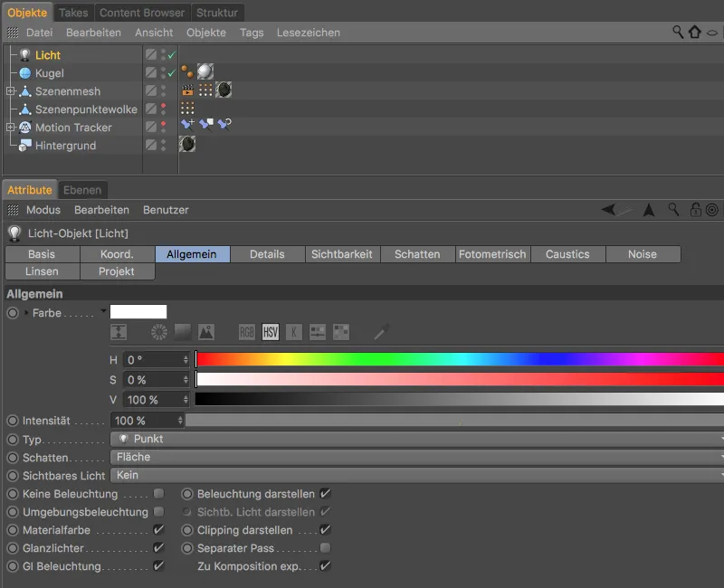Uncheck Beleuchtung darstellen checkbox
The width and height of the screenshot is (724, 588).
[x=325, y=494]
